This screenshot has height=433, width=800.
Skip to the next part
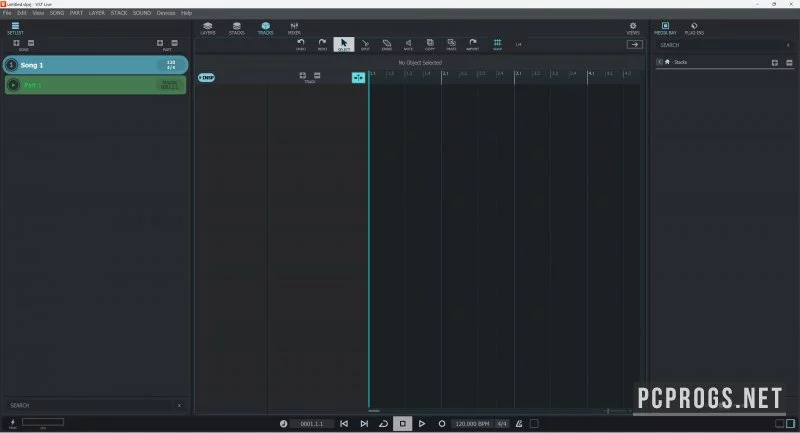[364, 424]
